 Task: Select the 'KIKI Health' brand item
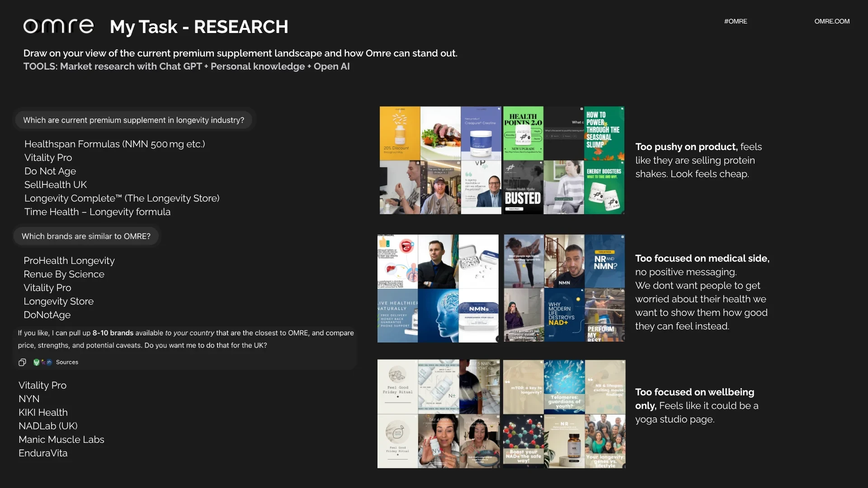coord(43,413)
